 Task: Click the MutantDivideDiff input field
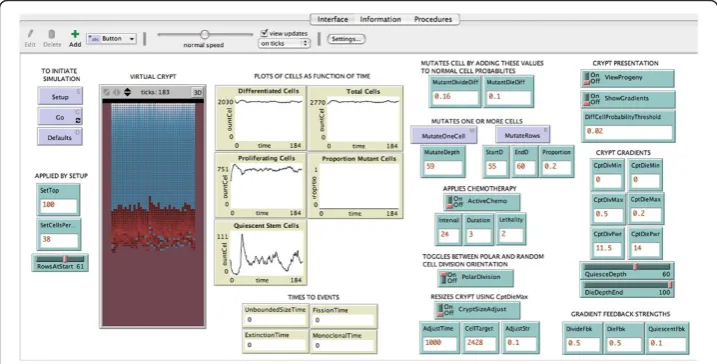[455, 97]
